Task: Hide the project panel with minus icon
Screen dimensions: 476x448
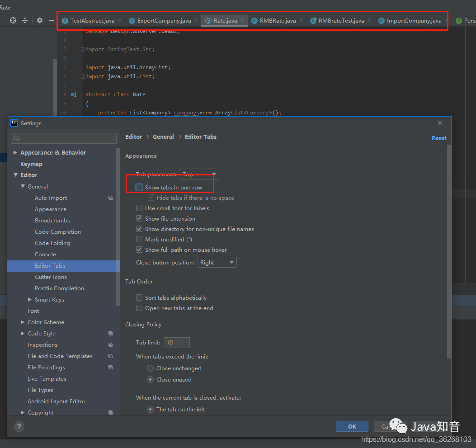Action: (51, 20)
